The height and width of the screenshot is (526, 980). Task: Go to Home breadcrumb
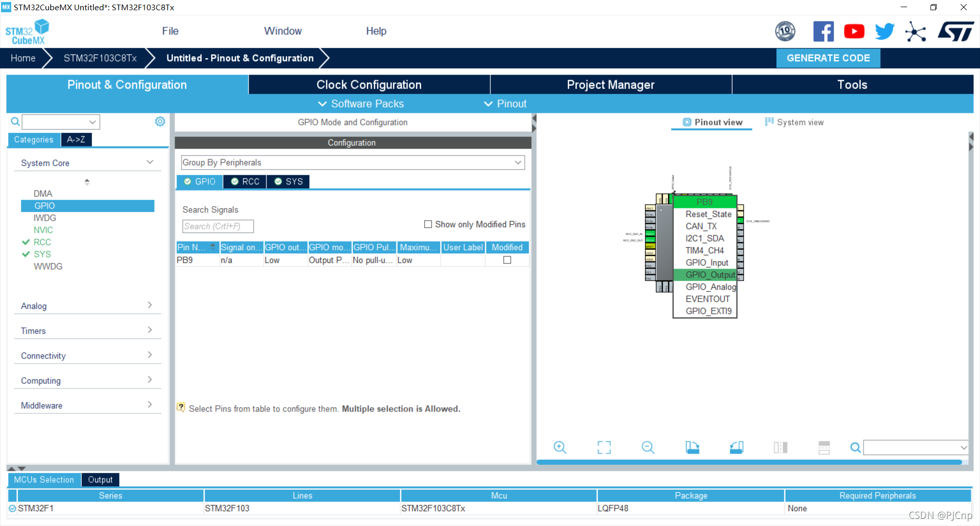point(23,58)
